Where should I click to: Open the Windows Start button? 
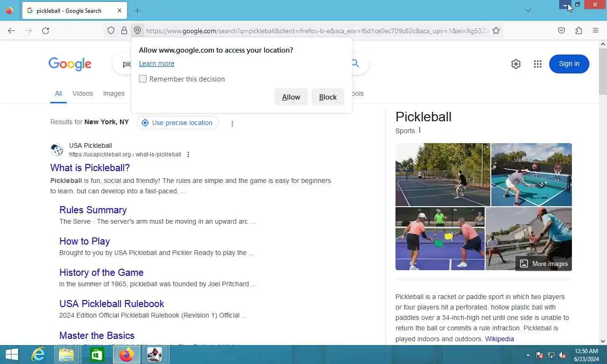point(11,355)
